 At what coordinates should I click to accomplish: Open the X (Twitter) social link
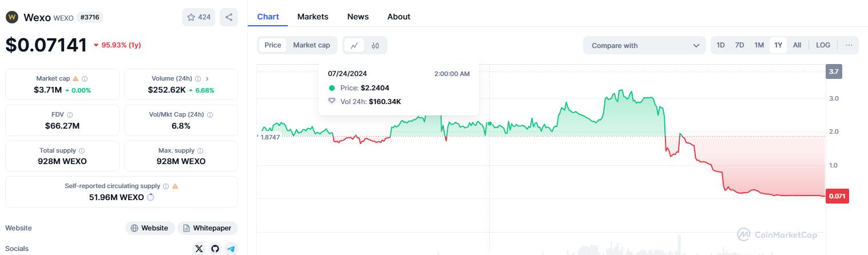[x=199, y=248]
